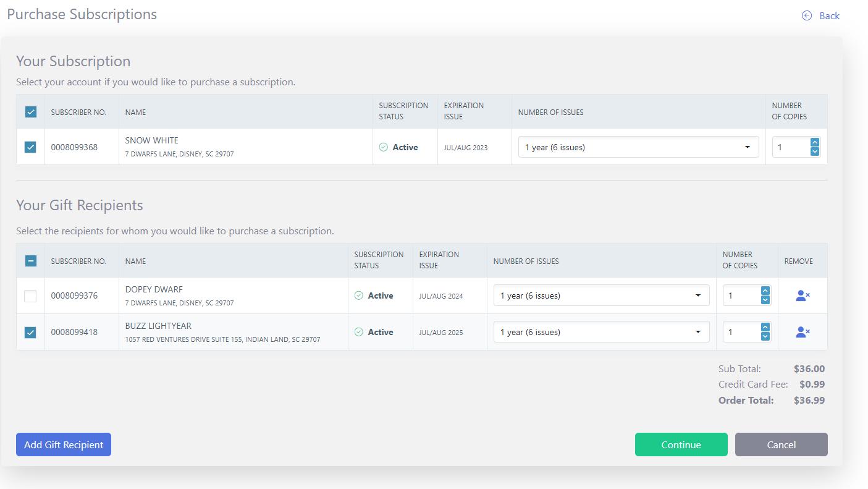Increase number of copies for Buzz Lightyear
This screenshot has width=868, height=489.
(765, 328)
